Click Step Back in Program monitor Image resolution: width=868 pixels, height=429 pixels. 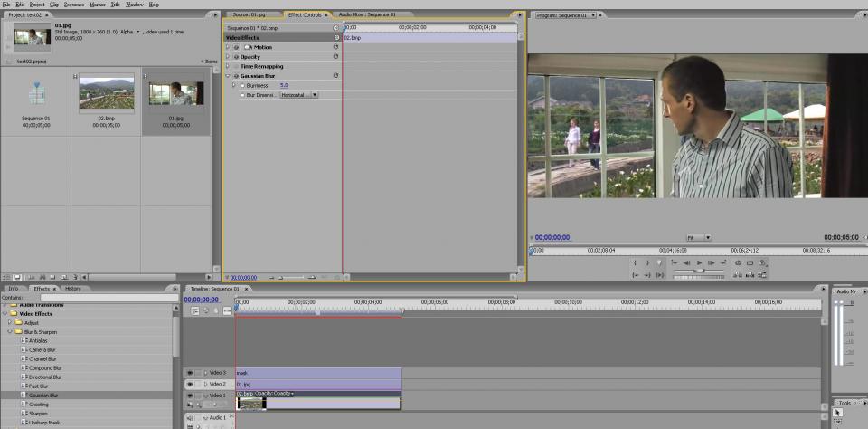pyautogui.click(x=686, y=262)
